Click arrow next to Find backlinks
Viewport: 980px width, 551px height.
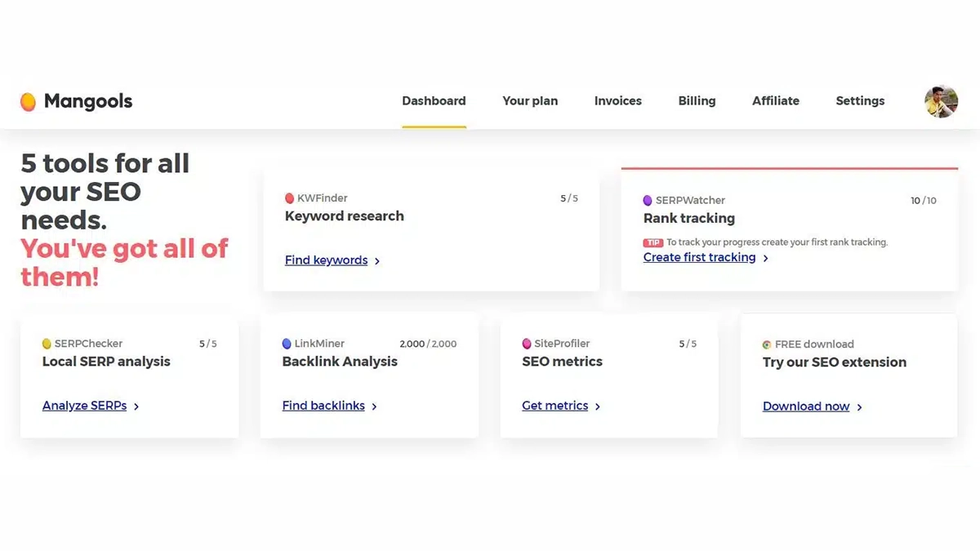coord(374,407)
